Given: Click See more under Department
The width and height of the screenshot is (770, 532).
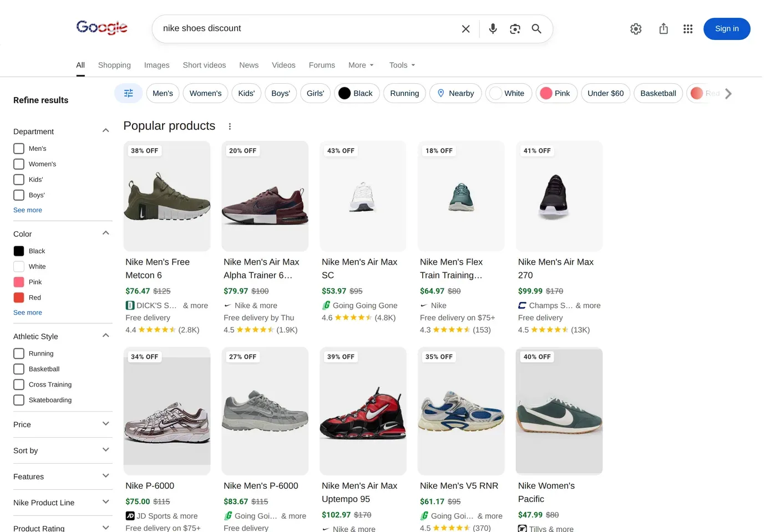Looking at the screenshot, I should pos(28,210).
